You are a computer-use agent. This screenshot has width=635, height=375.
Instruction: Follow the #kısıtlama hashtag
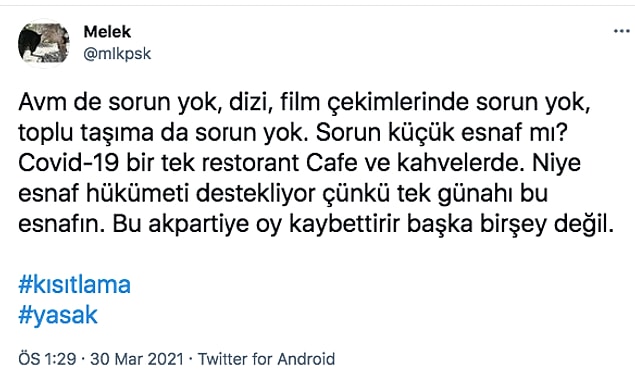tap(75, 285)
